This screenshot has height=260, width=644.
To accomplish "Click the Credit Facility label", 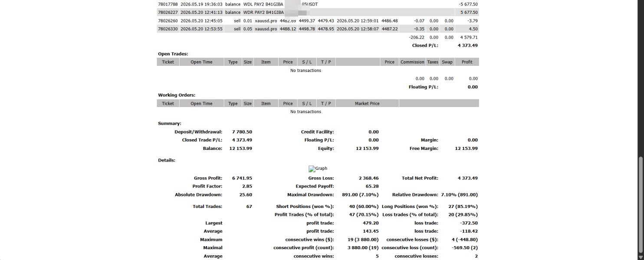I will (x=317, y=132).
